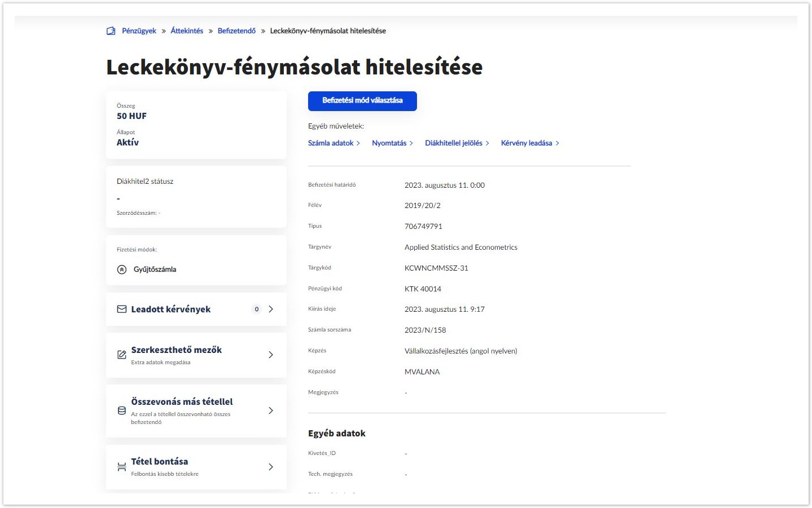Open the Számla adatok link

(x=334, y=143)
